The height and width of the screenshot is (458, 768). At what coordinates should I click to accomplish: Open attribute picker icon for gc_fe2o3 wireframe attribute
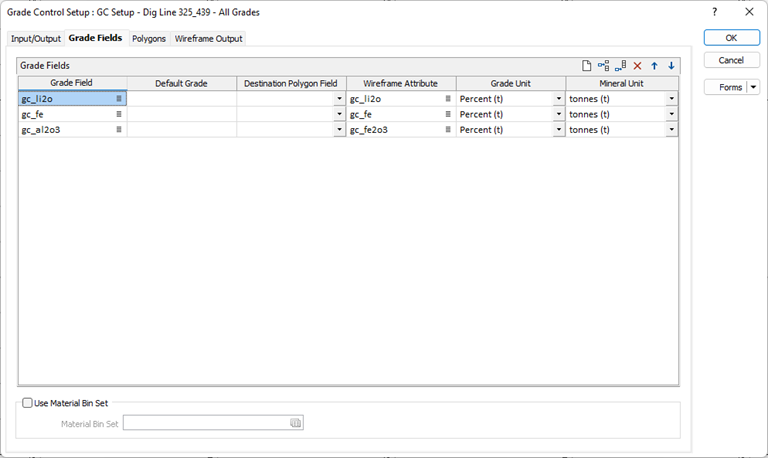pos(448,130)
